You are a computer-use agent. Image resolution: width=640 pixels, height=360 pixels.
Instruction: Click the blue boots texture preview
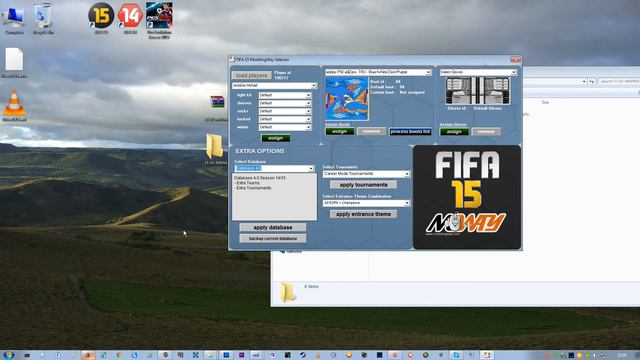[x=347, y=99]
